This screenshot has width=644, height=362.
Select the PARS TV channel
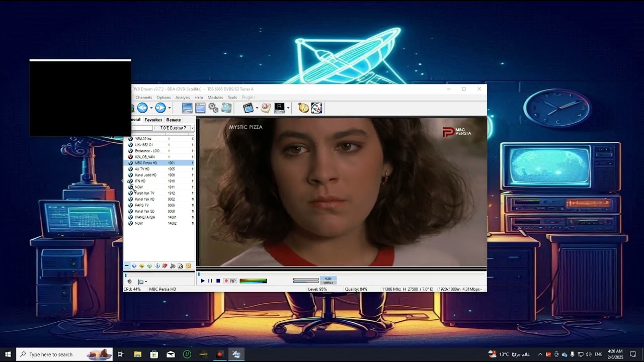[x=159, y=205]
